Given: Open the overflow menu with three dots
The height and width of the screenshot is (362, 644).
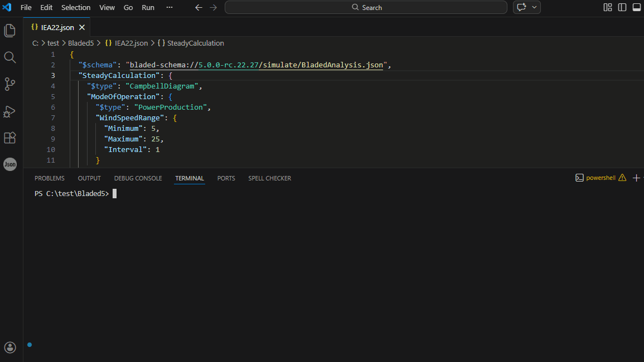Looking at the screenshot, I should (x=170, y=7).
